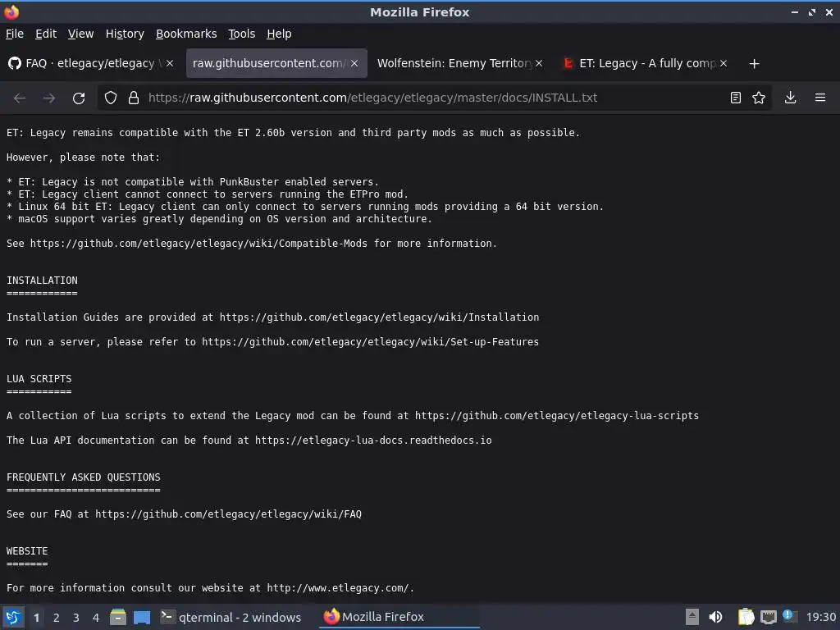The image size is (840, 630).
Task: Open the Help menu
Action: click(279, 34)
